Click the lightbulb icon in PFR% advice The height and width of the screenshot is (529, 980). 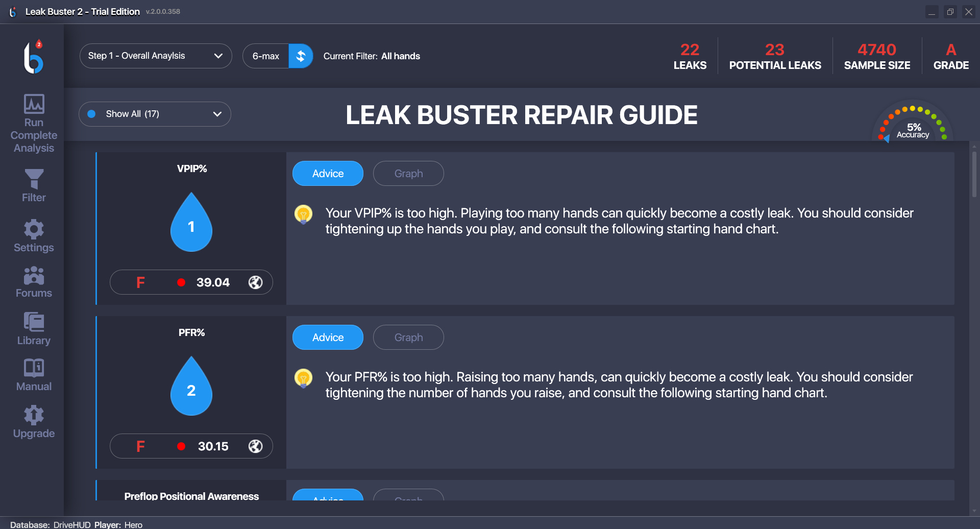pyautogui.click(x=303, y=378)
